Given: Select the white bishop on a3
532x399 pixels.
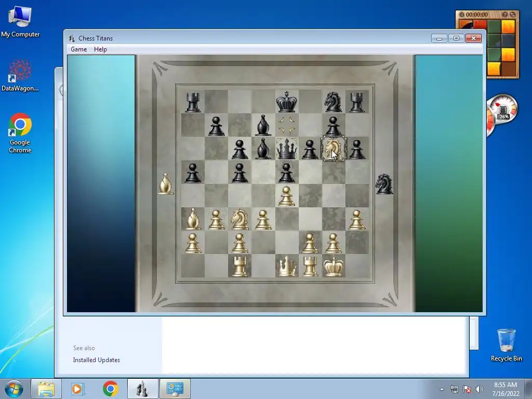Looking at the screenshot, I should tap(193, 219).
